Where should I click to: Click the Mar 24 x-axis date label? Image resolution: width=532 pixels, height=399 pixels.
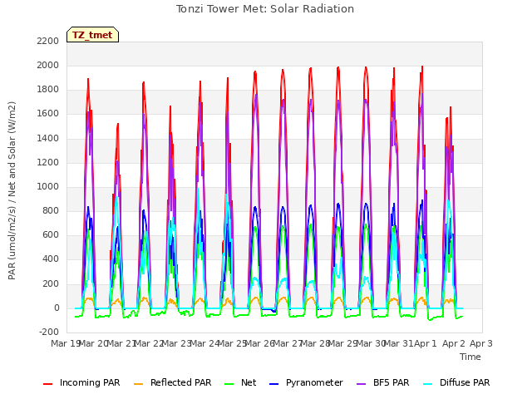(204, 343)
